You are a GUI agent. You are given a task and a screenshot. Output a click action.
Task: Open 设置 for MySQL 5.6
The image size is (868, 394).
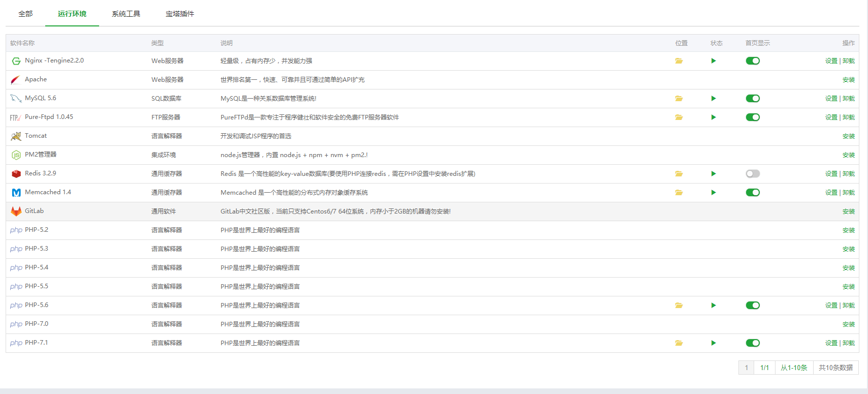tap(831, 99)
